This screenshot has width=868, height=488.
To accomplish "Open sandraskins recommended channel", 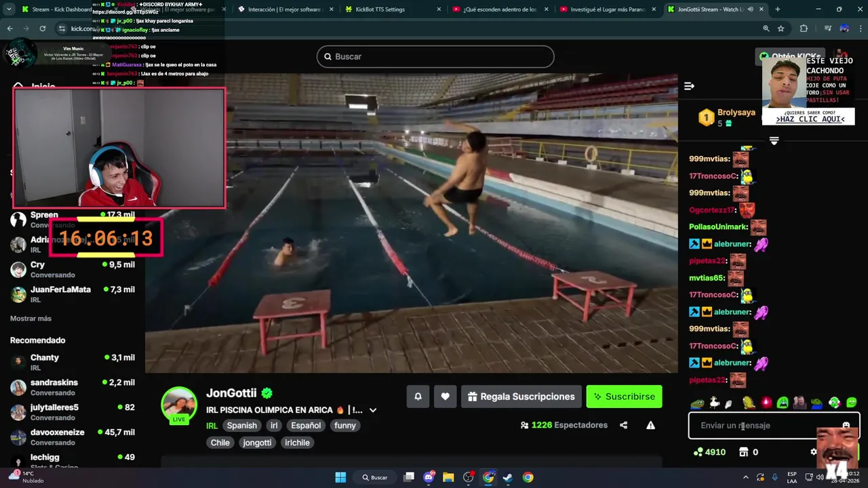I will (x=73, y=387).
